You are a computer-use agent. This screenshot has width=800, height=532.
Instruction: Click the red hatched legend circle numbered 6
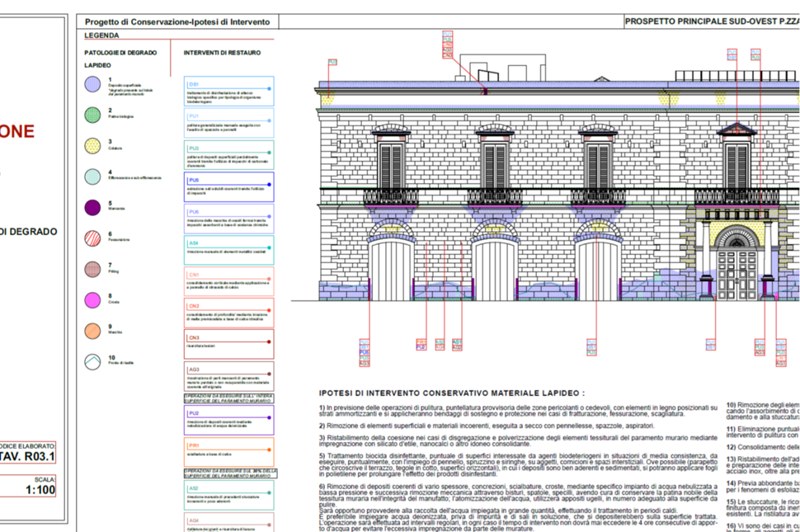tap(92, 238)
